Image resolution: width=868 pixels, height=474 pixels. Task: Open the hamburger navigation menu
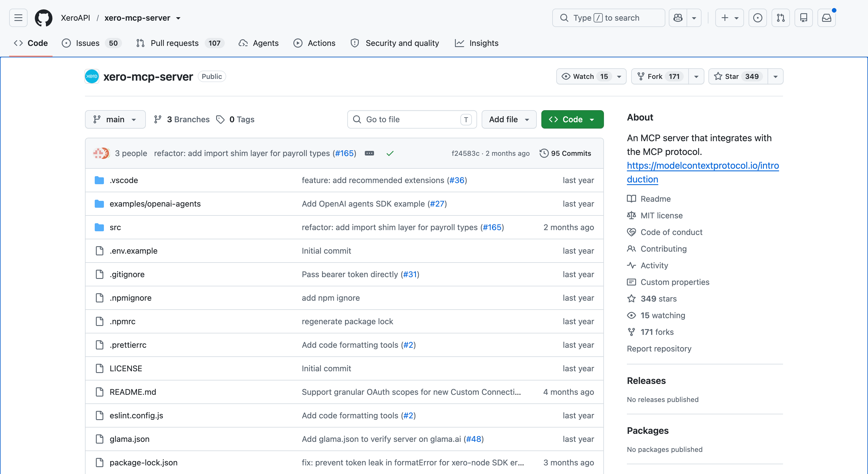(x=18, y=18)
